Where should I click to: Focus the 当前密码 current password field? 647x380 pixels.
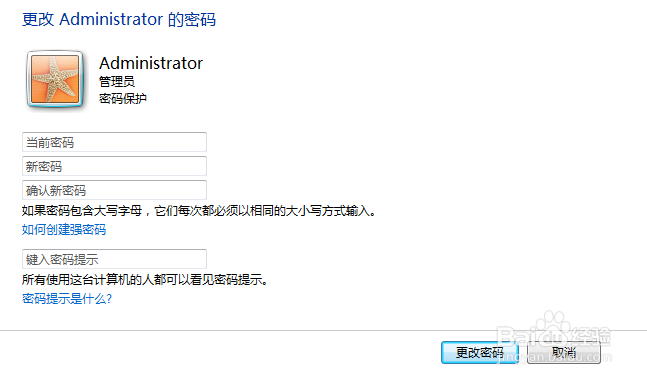point(114,142)
